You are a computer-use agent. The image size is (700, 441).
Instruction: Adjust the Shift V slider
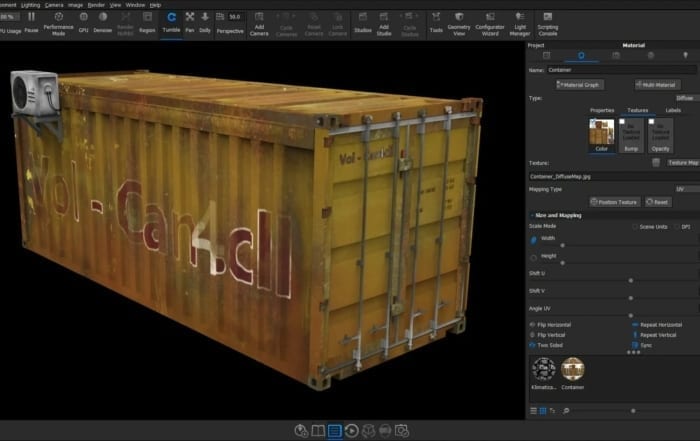tap(631, 298)
